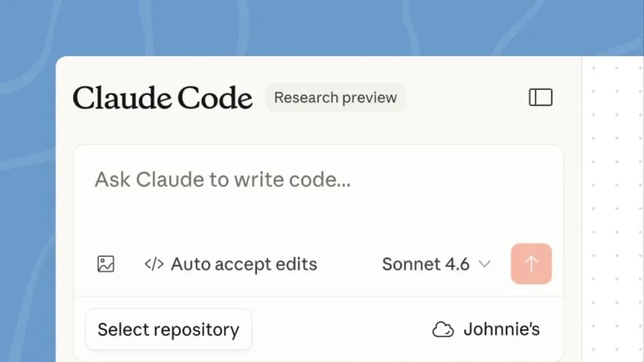Open the Johnnie's environment selector
The height and width of the screenshot is (362, 644).
click(x=487, y=330)
